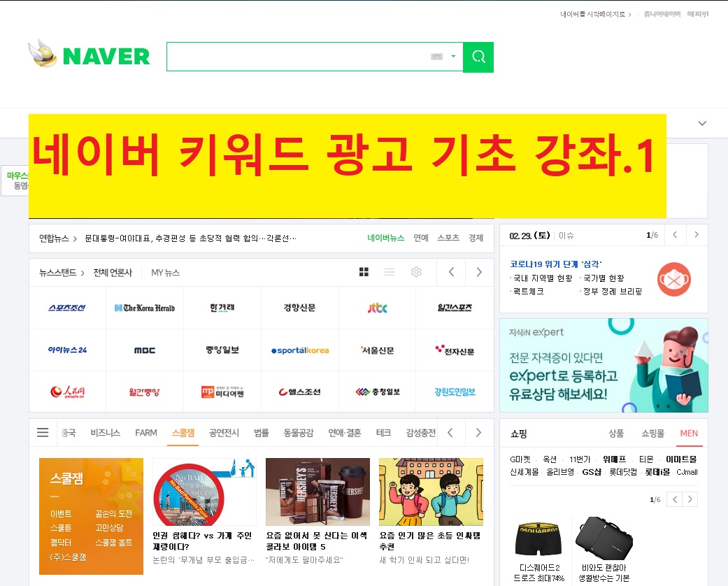Select the 비즈니스 topic tab
728x586 pixels.
[106, 433]
